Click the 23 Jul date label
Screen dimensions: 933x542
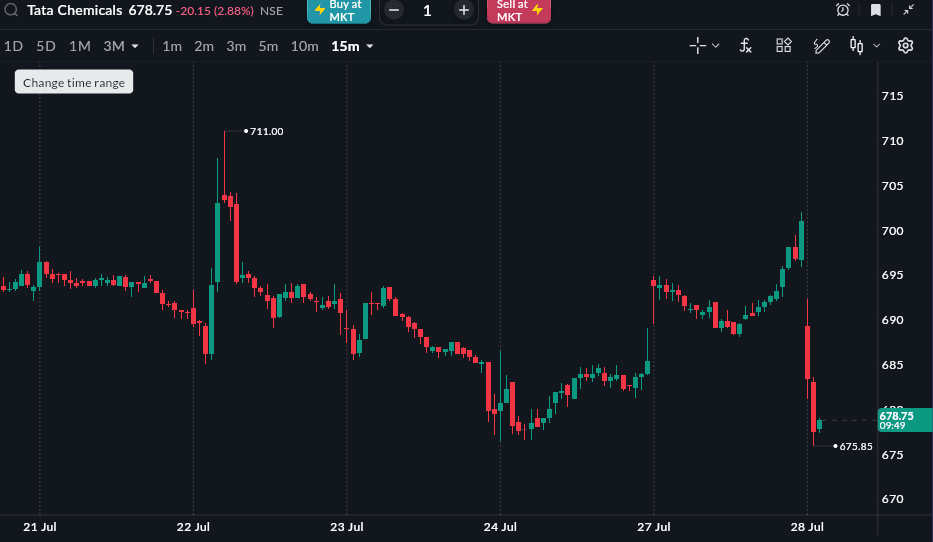[x=347, y=527]
